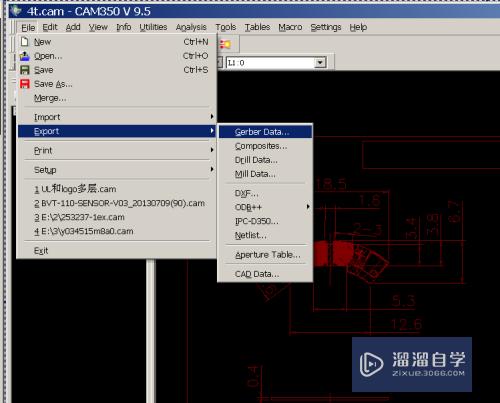Click the green Save disk icon
Screen dimensions: 500x403
tap(25, 70)
